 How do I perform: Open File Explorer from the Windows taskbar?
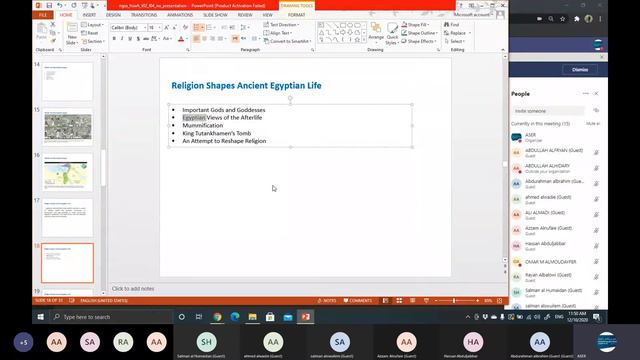[x=253, y=317]
